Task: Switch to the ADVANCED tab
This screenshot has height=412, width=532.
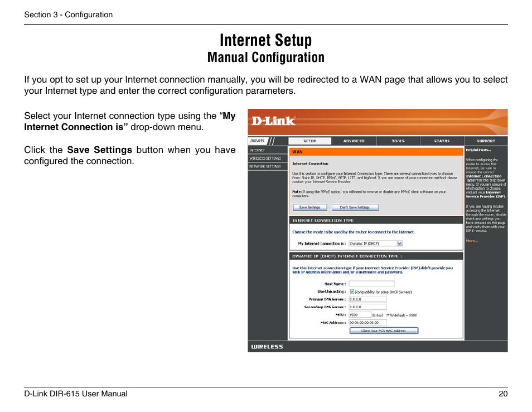Action: click(354, 141)
